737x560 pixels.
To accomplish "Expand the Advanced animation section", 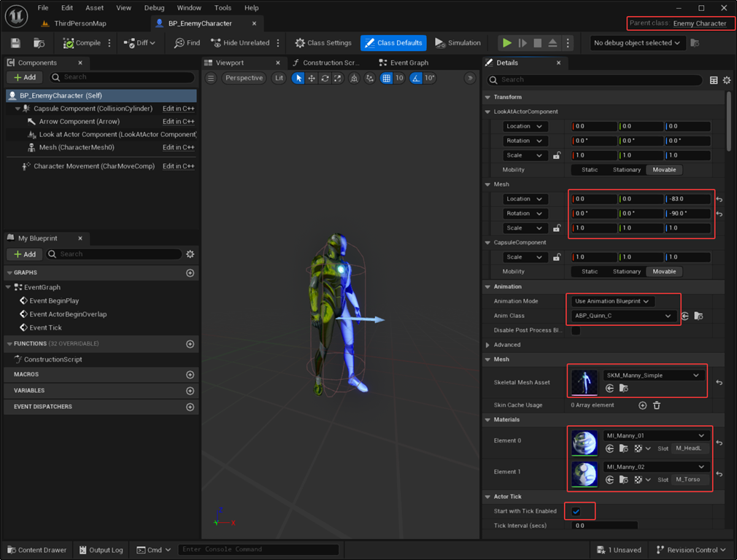I will point(488,345).
